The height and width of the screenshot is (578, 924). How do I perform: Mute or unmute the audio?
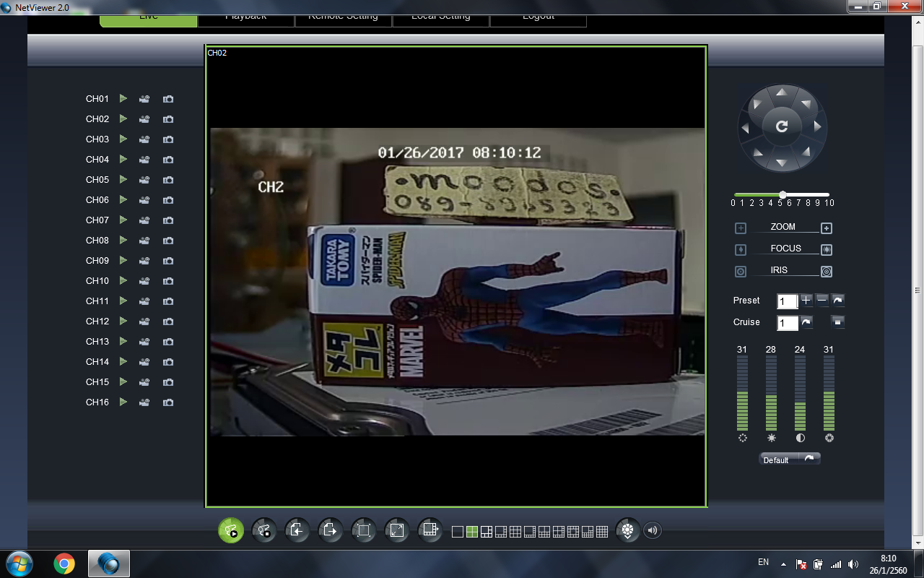[x=653, y=531]
